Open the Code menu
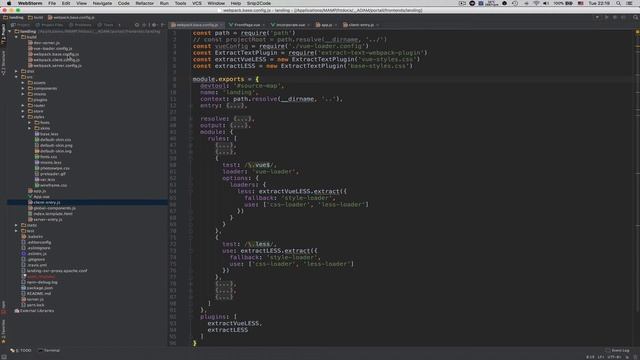Viewport: 640px width, 360px height. point(124,3)
